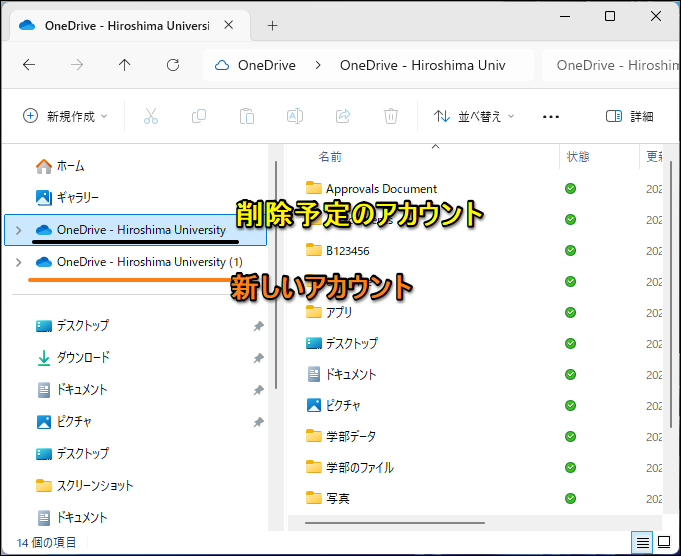Select the 写真 folder
This screenshot has height=556, width=681.
[x=327, y=498]
